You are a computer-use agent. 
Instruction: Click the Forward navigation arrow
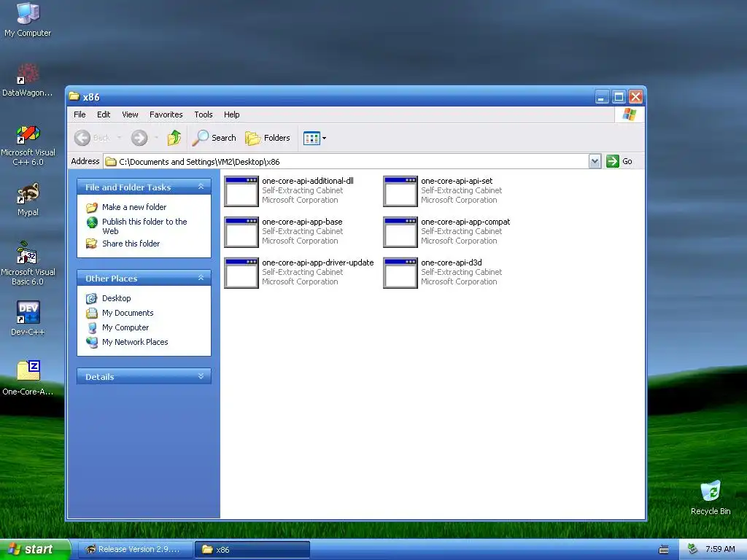pos(139,138)
